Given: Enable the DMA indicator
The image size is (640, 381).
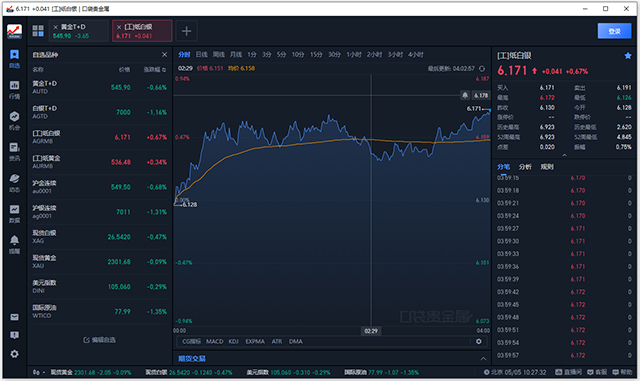Looking at the screenshot, I should click(296, 341).
